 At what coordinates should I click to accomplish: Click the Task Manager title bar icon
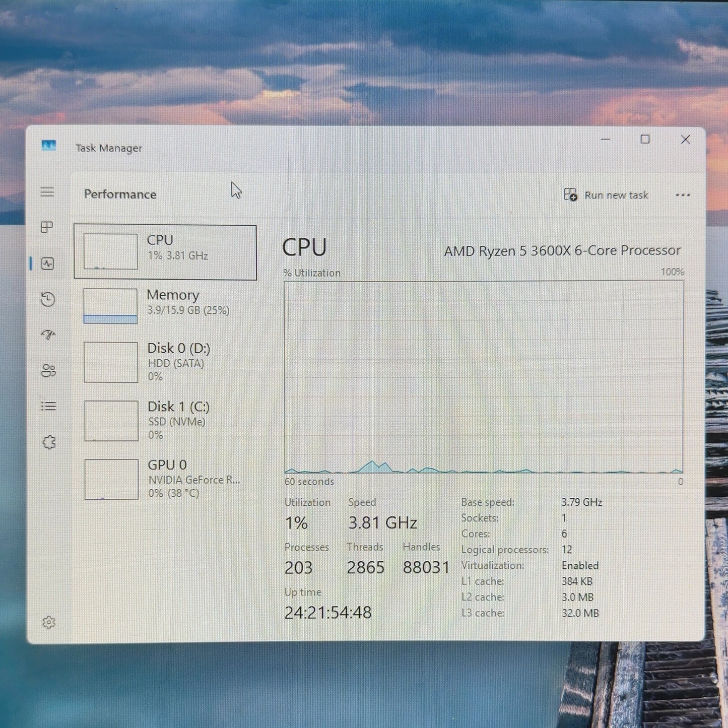click(49, 146)
